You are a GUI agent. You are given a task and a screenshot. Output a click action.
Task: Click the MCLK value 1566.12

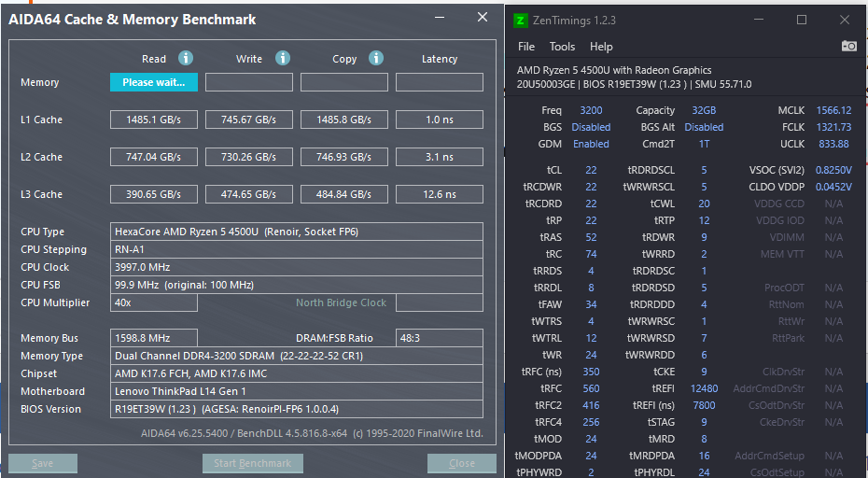(833, 110)
